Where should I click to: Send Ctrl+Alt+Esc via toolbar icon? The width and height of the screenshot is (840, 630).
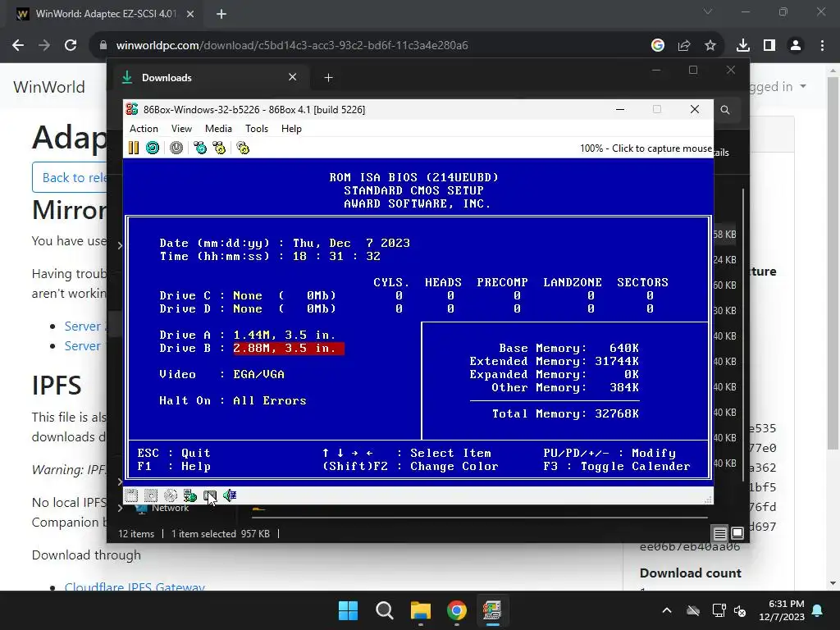click(219, 148)
